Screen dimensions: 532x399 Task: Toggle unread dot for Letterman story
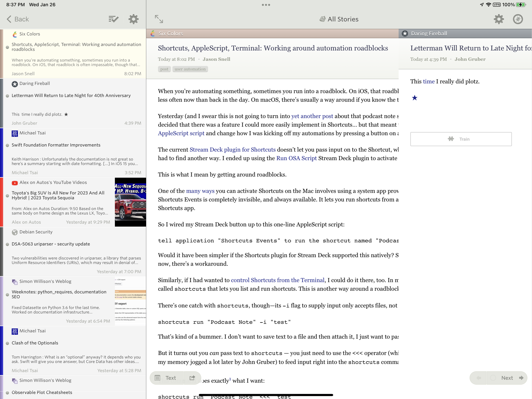[7, 96]
